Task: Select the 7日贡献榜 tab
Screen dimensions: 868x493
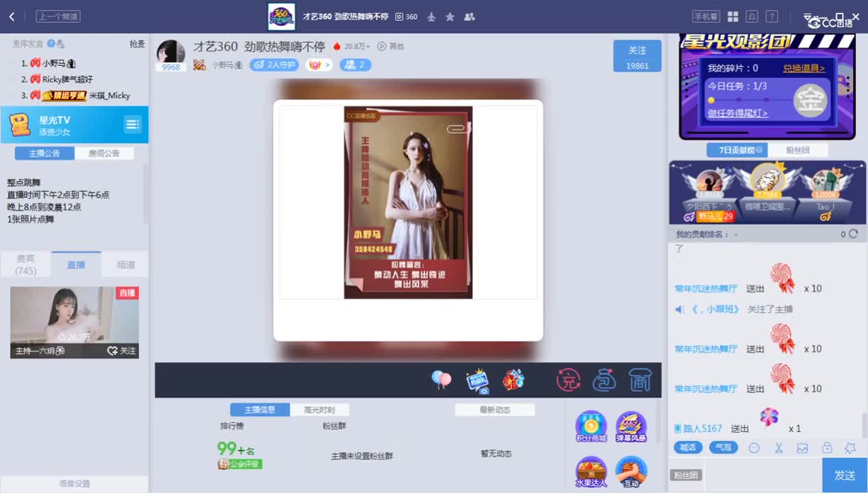Action: (737, 151)
